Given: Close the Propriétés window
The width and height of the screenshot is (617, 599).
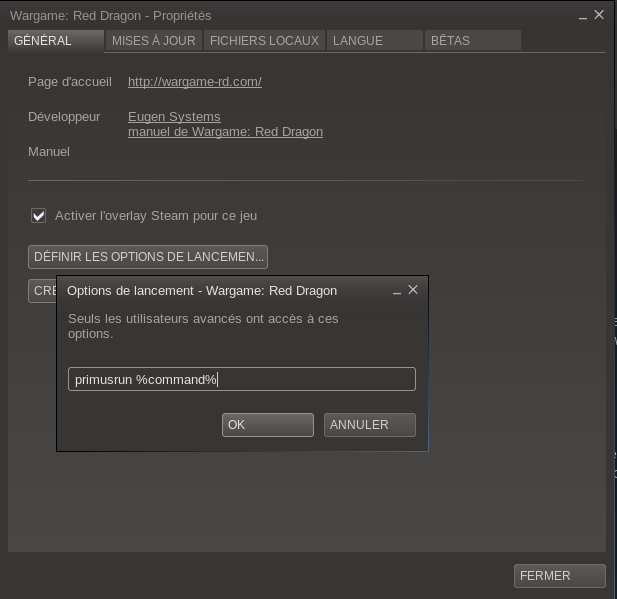Looking at the screenshot, I should 599,15.
